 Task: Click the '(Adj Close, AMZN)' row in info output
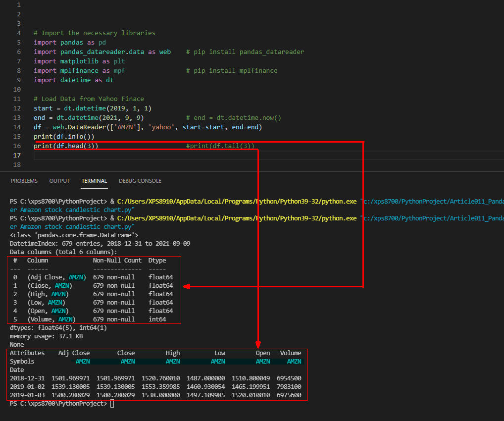[93, 277]
